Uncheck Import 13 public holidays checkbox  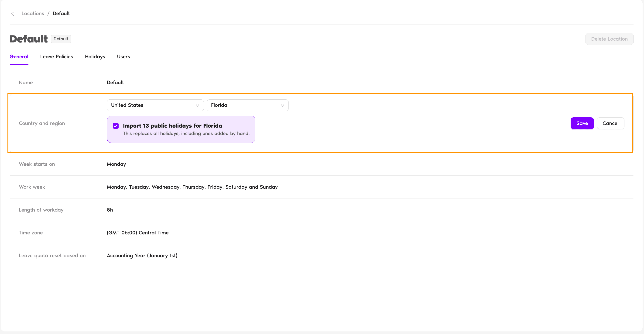116,126
